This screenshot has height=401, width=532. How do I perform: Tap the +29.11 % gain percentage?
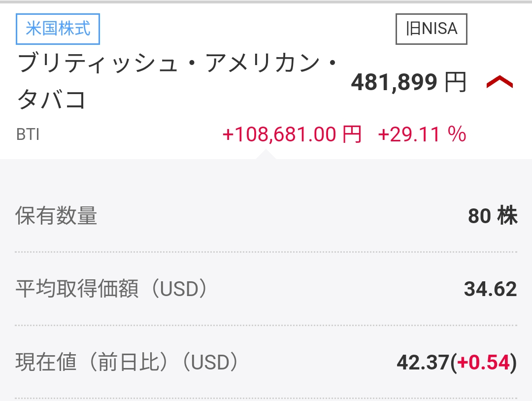point(422,134)
